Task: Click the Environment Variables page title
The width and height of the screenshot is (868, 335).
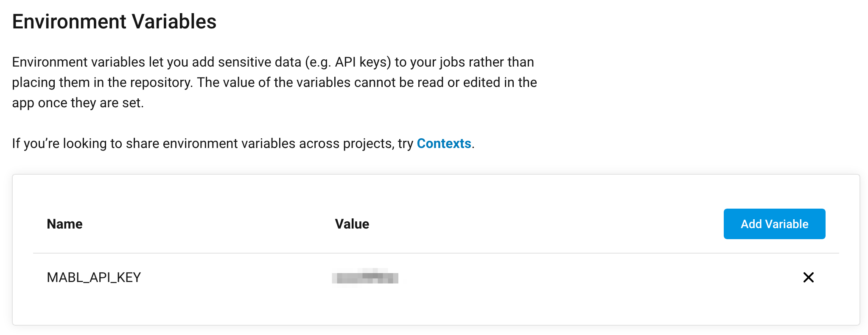Action: click(114, 21)
